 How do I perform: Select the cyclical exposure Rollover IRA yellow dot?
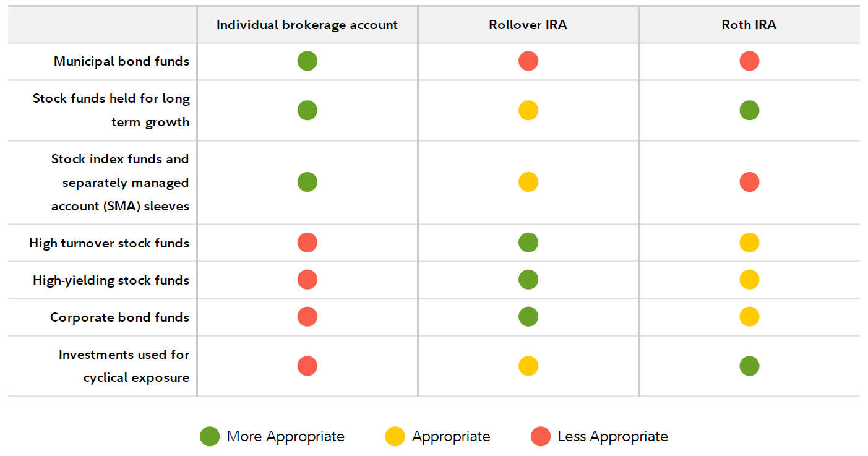coord(528,366)
